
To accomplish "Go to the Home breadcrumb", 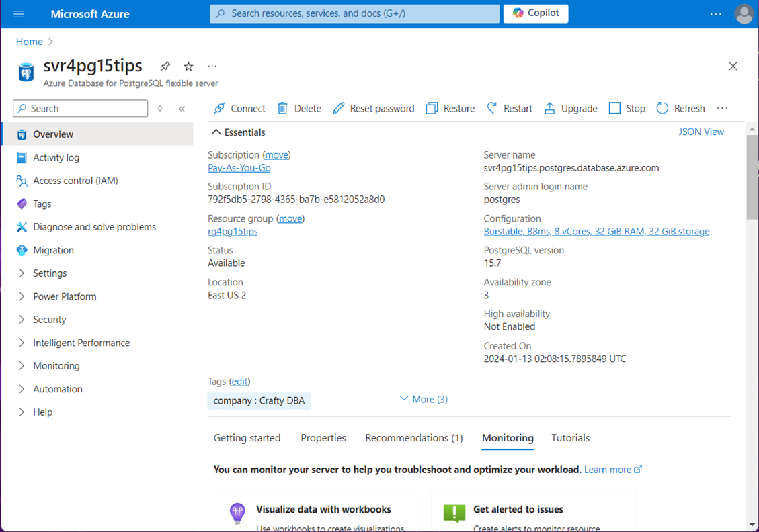I will coord(30,42).
